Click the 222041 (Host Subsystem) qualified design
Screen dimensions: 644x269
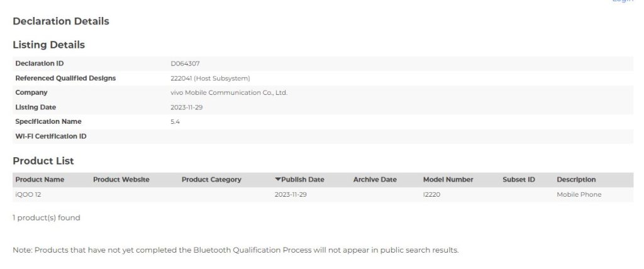[x=210, y=78]
